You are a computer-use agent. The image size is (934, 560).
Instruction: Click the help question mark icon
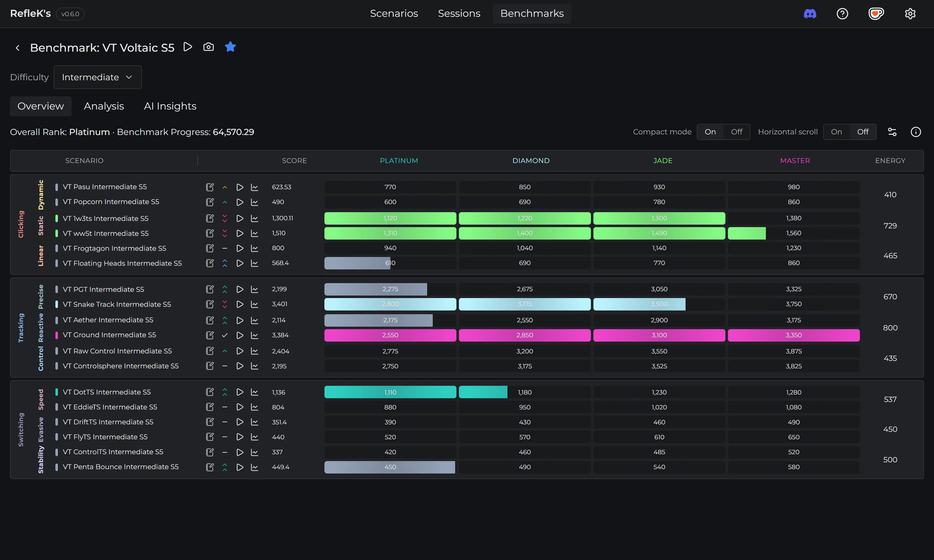tap(842, 14)
